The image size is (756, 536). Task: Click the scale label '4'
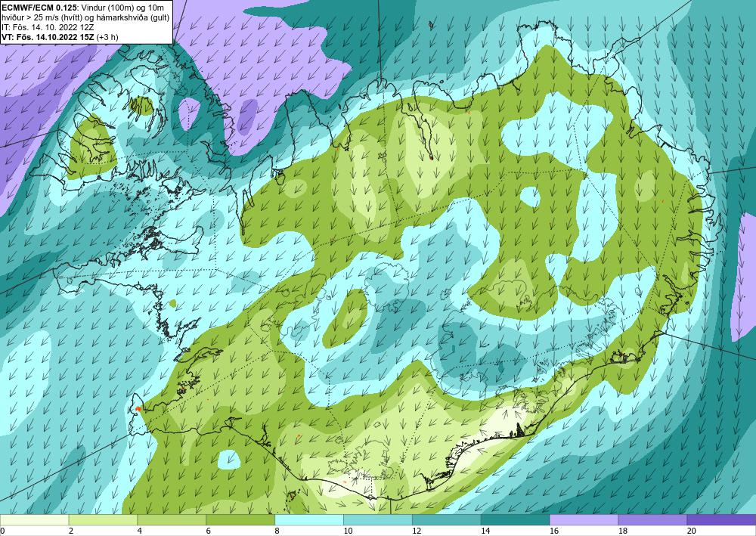[140, 531]
